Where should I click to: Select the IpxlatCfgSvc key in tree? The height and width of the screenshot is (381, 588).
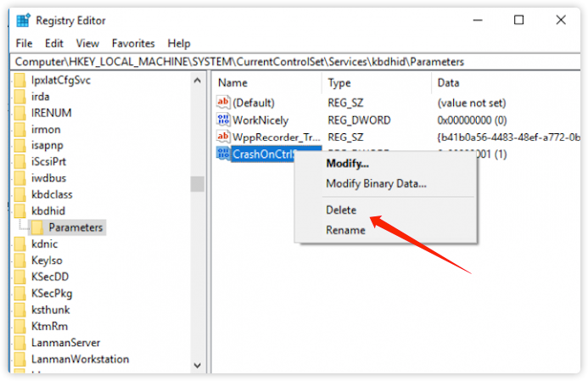[x=61, y=80]
